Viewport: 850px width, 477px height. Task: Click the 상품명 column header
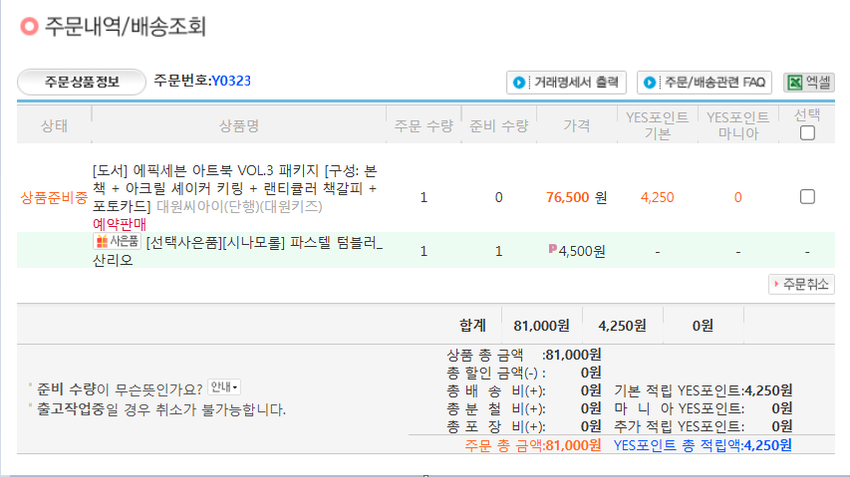pos(239,125)
